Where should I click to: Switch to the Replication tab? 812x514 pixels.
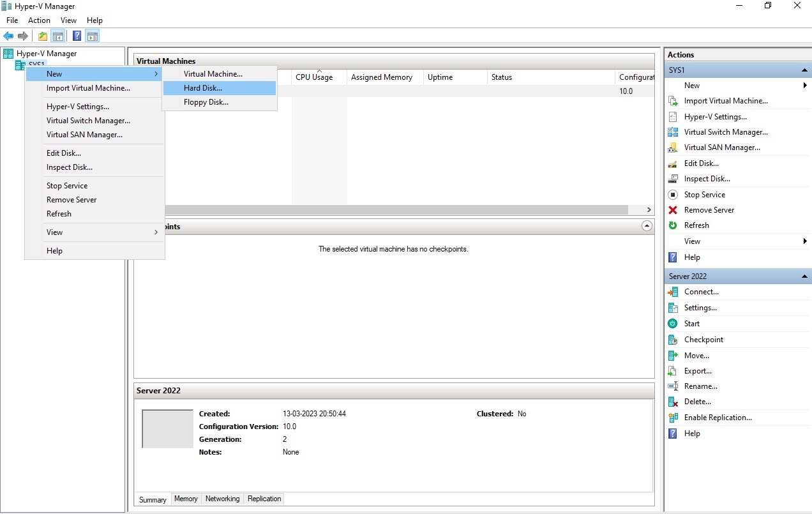[264, 499]
